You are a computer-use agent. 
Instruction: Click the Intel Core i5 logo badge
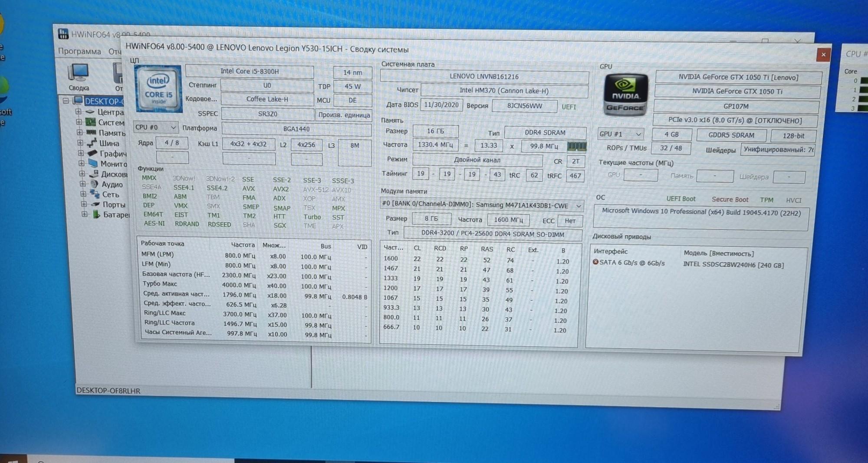tap(158, 89)
